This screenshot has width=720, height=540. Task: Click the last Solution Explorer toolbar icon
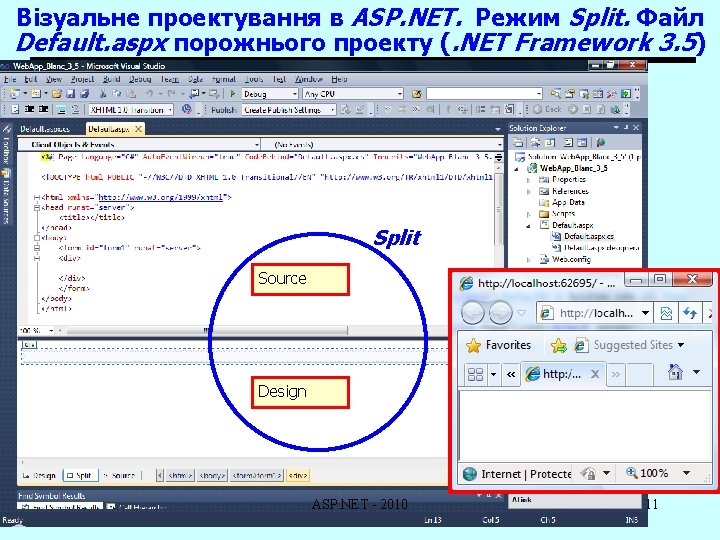pos(601,142)
